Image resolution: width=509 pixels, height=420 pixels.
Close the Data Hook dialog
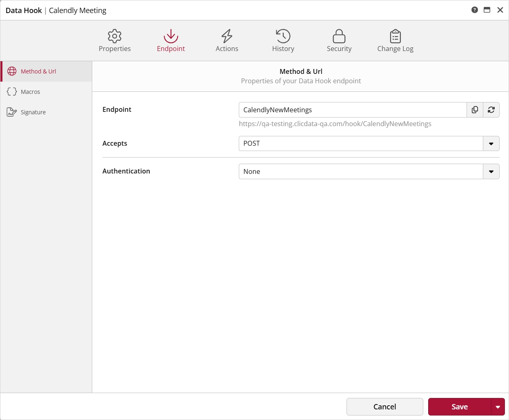click(500, 10)
